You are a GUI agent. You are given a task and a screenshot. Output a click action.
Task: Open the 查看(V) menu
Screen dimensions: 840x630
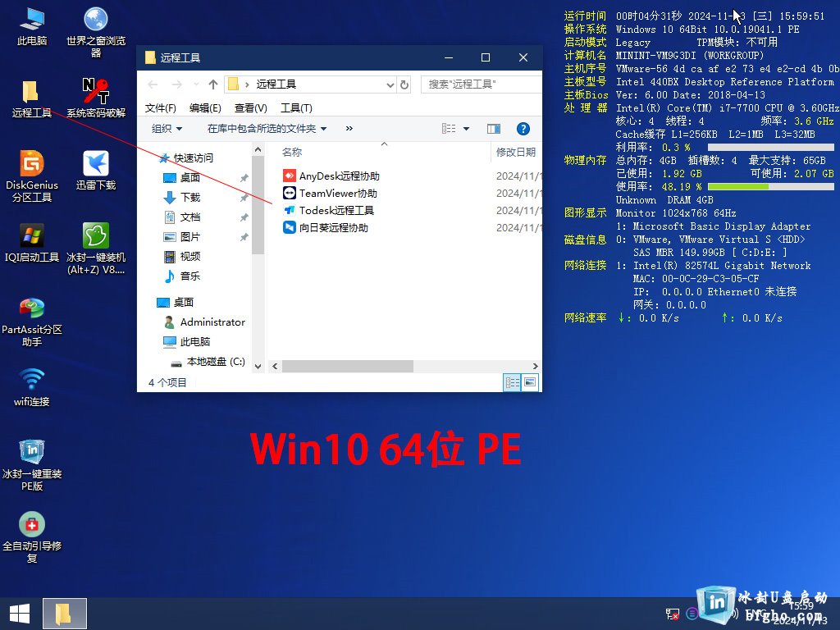(251, 107)
